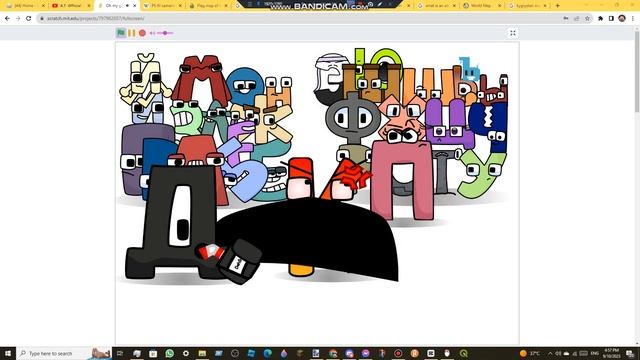The height and width of the screenshot is (360, 640).
Task: Open the weather widget showing 37°C
Action: click(530, 353)
